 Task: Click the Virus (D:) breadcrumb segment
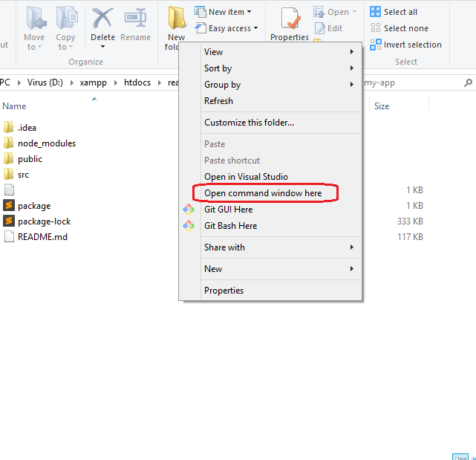(45, 82)
